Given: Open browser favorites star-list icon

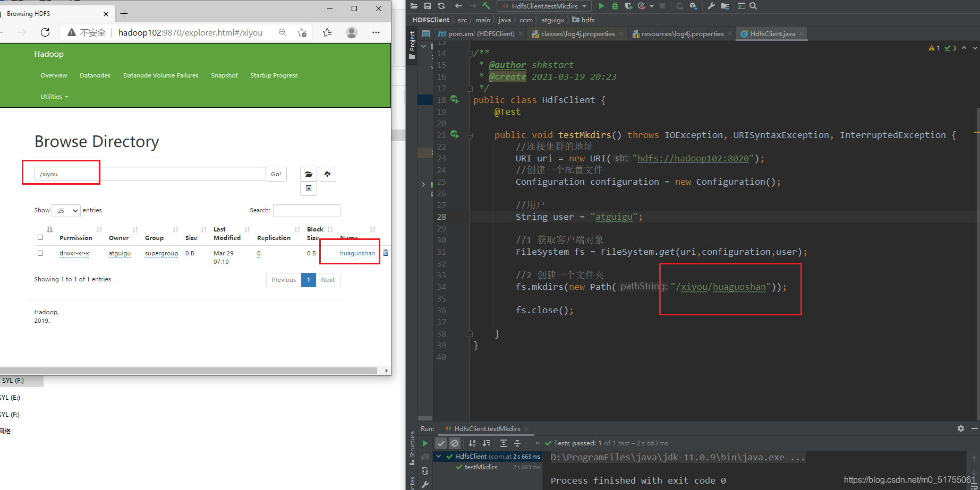Looking at the screenshot, I should 327,32.
